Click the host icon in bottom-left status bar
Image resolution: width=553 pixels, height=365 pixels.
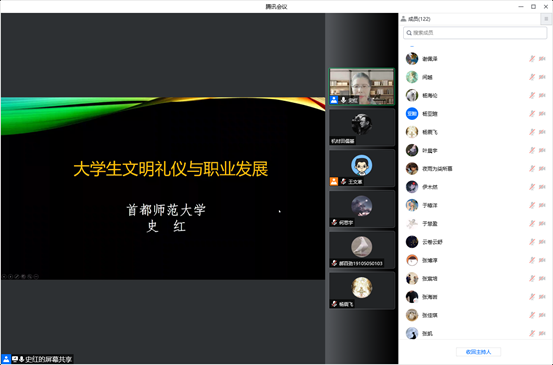[6, 359]
